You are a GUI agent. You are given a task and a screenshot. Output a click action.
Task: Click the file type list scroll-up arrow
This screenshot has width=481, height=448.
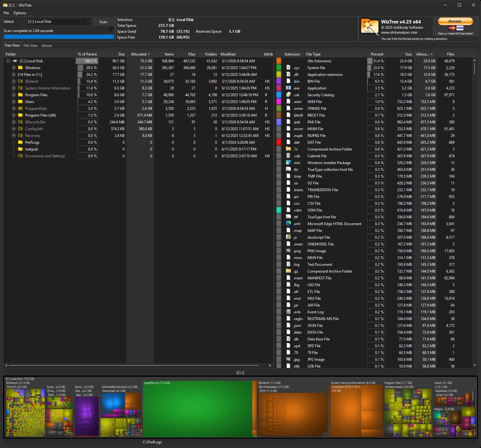(x=475, y=60)
